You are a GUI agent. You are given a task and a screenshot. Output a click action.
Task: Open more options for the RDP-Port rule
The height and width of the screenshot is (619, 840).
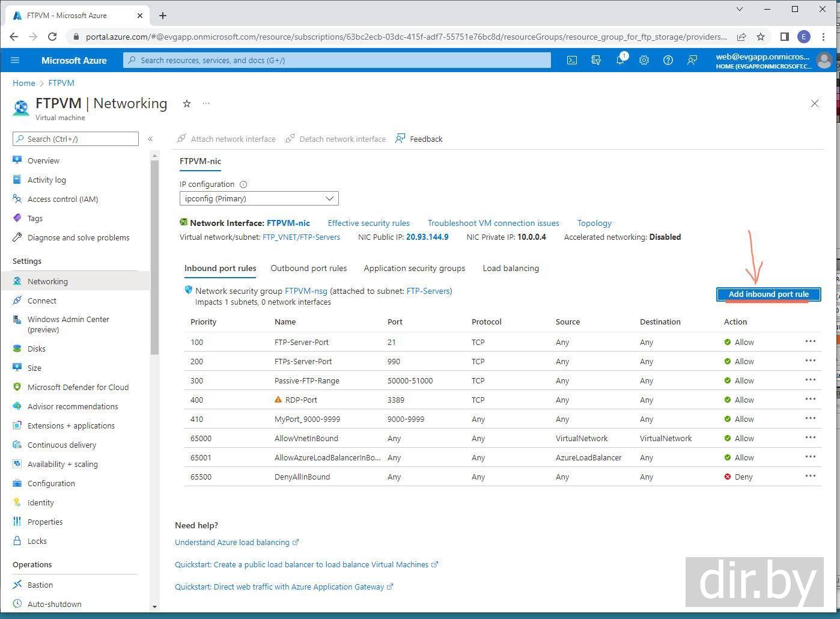pos(810,399)
